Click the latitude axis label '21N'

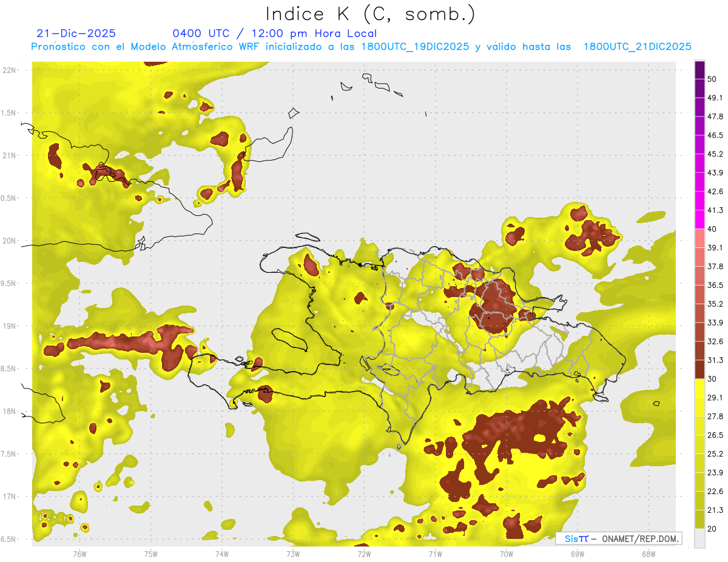(10, 155)
